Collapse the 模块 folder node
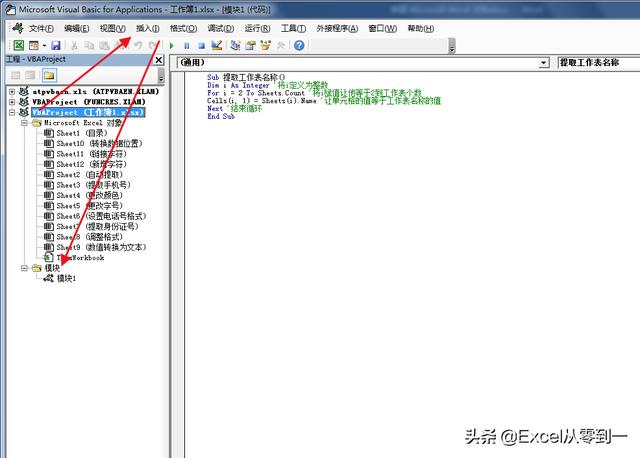This screenshot has height=458, width=640. (24, 268)
